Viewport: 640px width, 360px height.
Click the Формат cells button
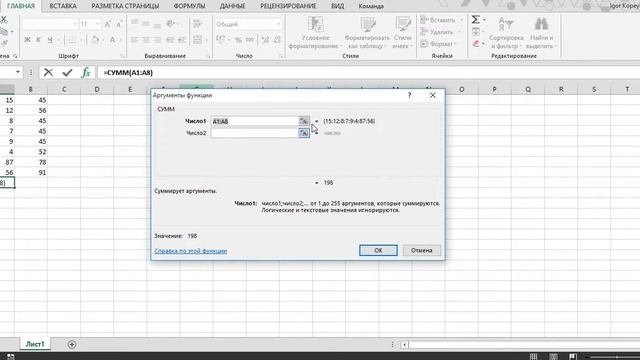click(x=438, y=44)
